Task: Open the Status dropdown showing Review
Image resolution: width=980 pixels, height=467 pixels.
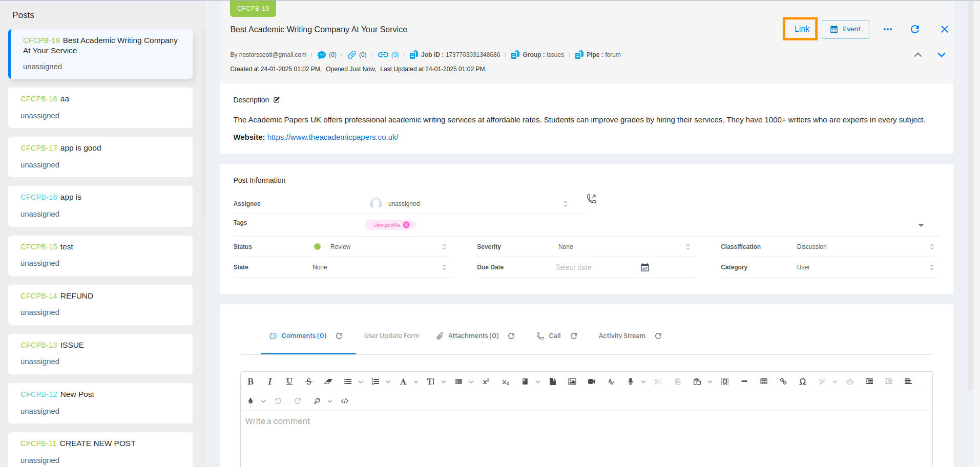Action: [380, 247]
